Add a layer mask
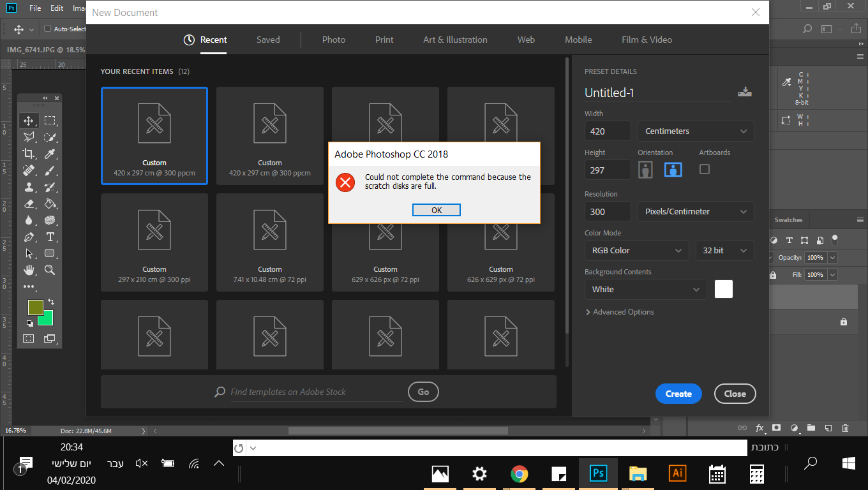868x490 pixels. [776, 428]
